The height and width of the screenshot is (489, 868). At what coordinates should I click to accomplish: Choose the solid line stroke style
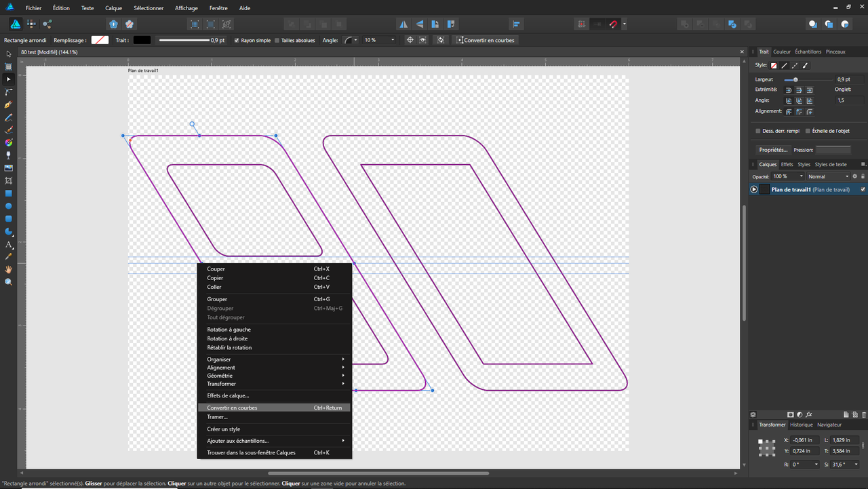coord(784,66)
